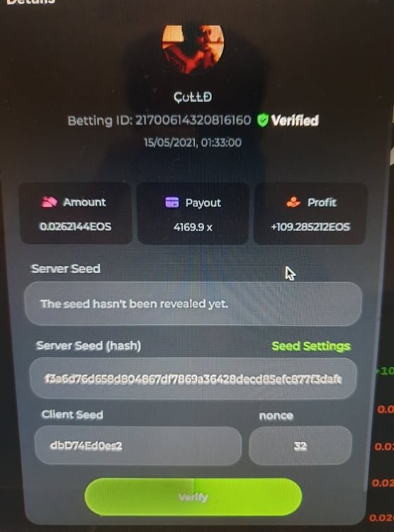Click the Payout value 4169.9 x
Viewport: 394px width, 532px height.
[x=193, y=227]
